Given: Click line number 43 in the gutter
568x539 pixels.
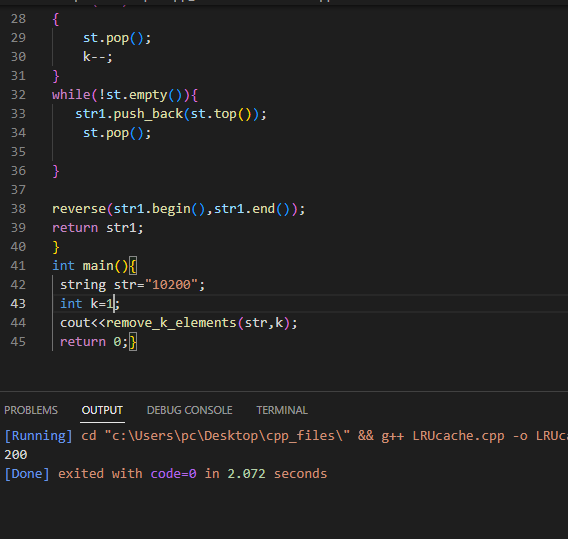Looking at the screenshot, I should 18,304.
